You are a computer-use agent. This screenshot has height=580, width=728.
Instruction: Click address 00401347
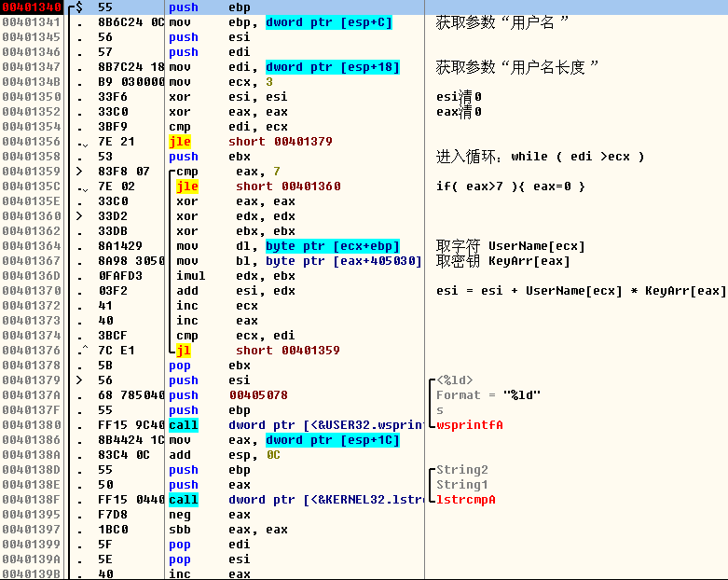[x=32, y=67]
